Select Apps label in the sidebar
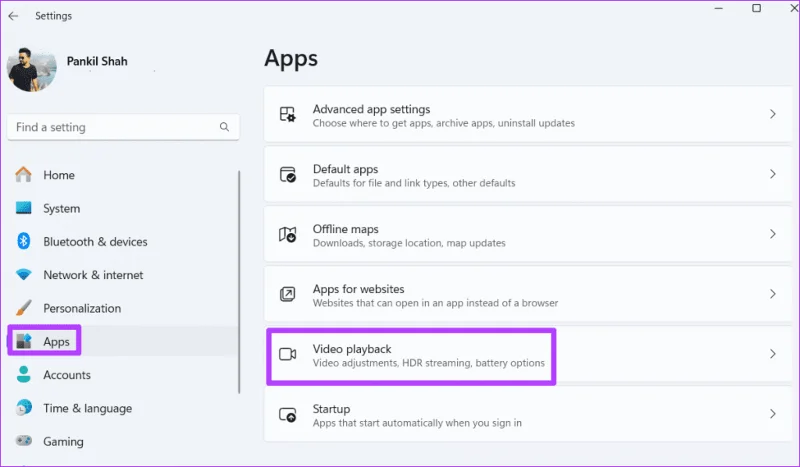Image resolution: width=800 pixels, height=467 pixels. click(x=56, y=341)
